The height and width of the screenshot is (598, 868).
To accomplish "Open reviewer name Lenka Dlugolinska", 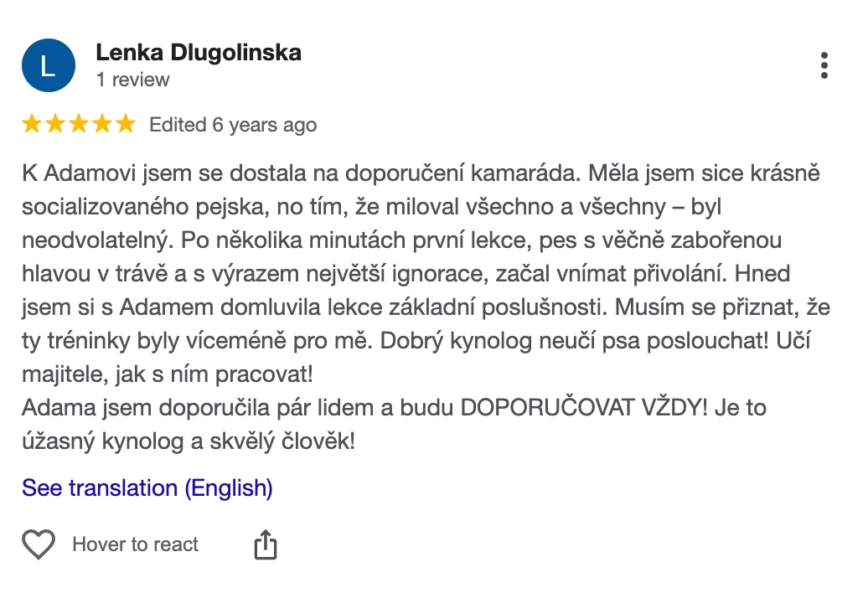I will [x=199, y=53].
